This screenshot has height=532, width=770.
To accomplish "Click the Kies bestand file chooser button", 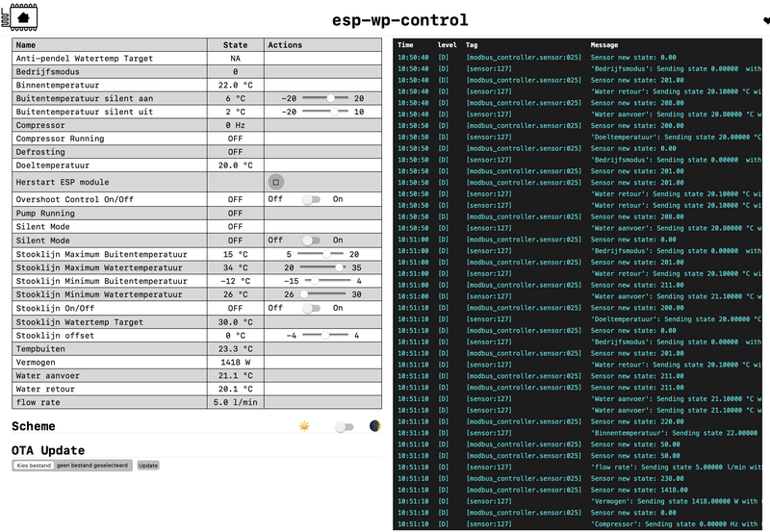I will (34, 466).
